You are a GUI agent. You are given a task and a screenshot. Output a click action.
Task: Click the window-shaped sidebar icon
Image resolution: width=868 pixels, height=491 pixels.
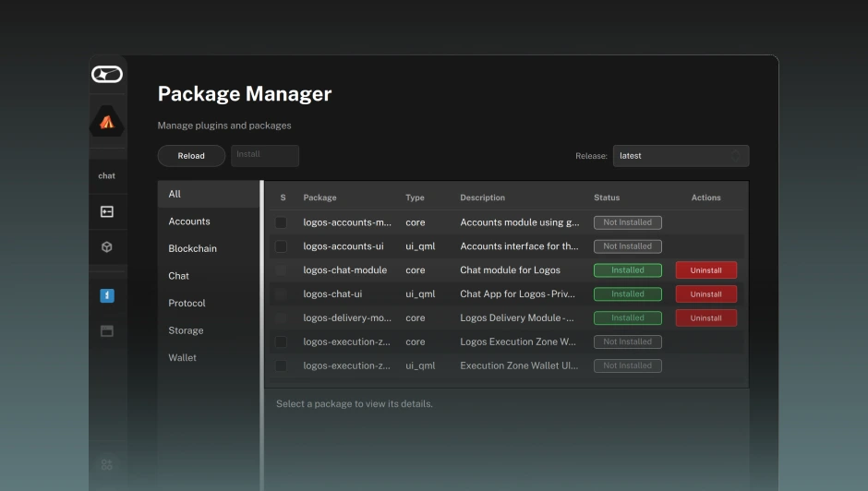pos(107,331)
